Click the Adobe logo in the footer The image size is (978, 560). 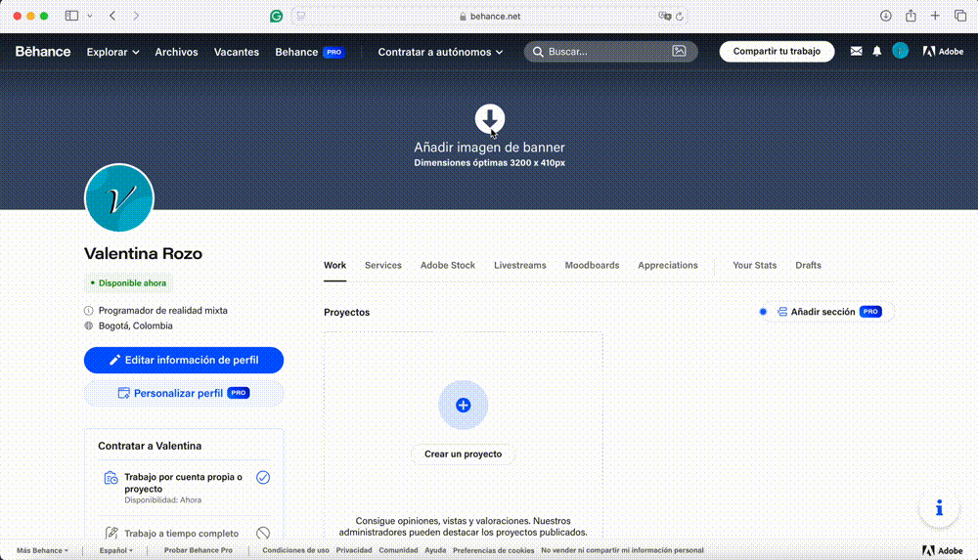(x=943, y=550)
